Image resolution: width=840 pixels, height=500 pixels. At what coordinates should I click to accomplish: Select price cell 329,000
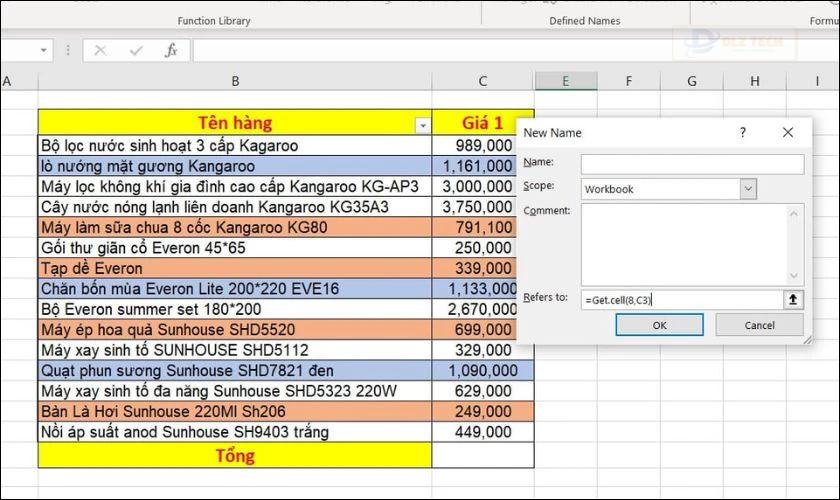click(483, 350)
